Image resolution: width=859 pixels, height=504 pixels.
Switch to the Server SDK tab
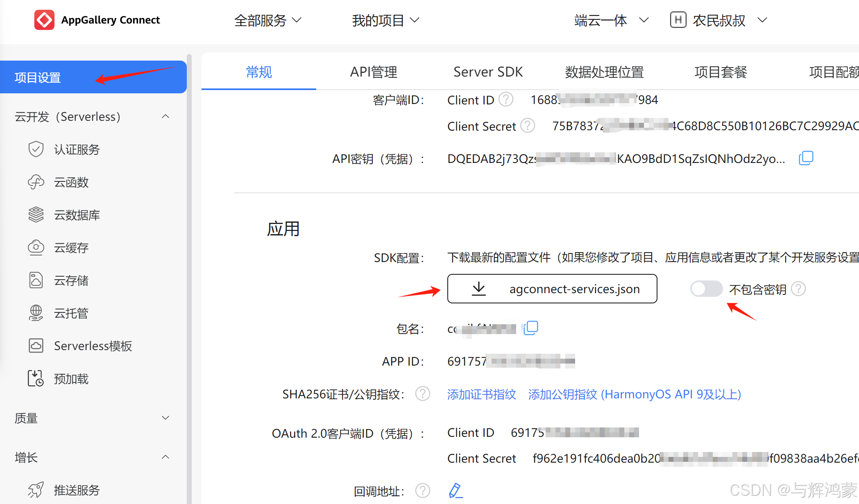pyautogui.click(x=488, y=72)
